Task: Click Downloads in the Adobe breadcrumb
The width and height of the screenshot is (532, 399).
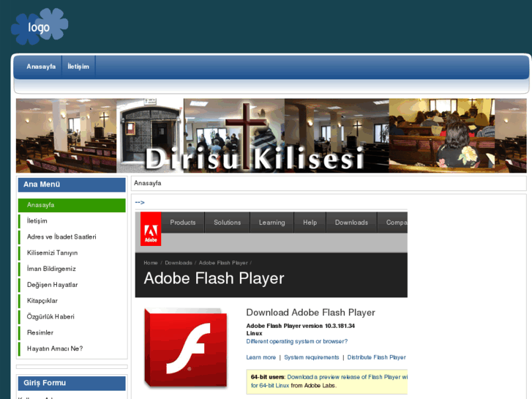Action: [179, 263]
